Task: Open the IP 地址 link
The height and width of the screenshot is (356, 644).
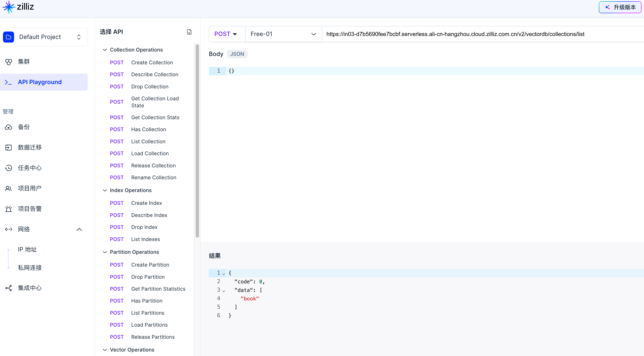Action: point(27,249)
